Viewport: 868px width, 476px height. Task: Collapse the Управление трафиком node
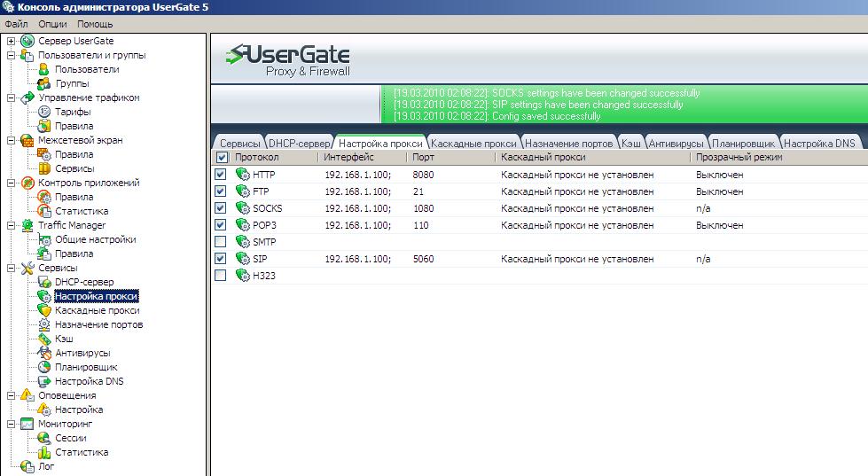coord(11,98)
